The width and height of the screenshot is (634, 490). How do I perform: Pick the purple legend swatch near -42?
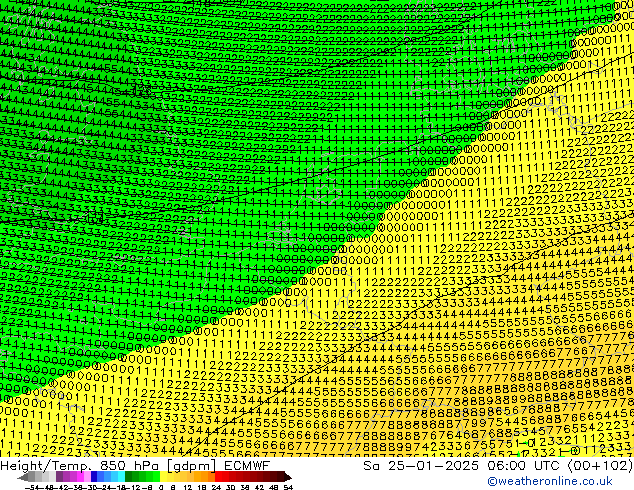(x=59, y=477)
